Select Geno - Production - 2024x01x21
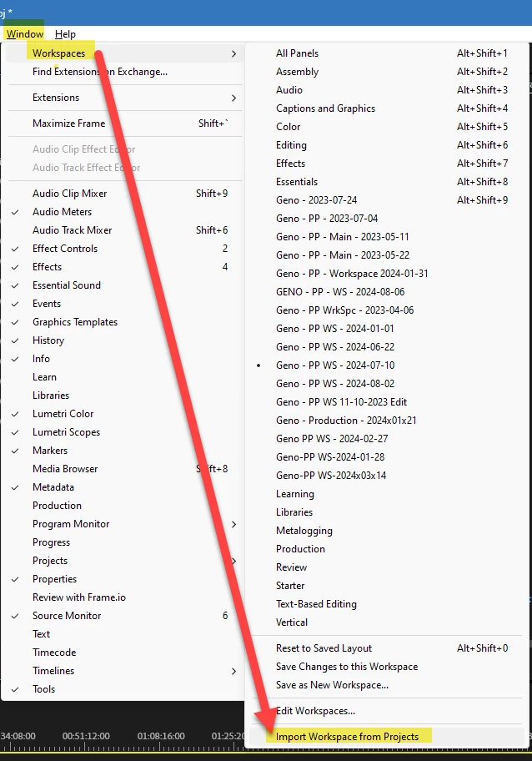 pyautogui.click(x=387, y=421)
